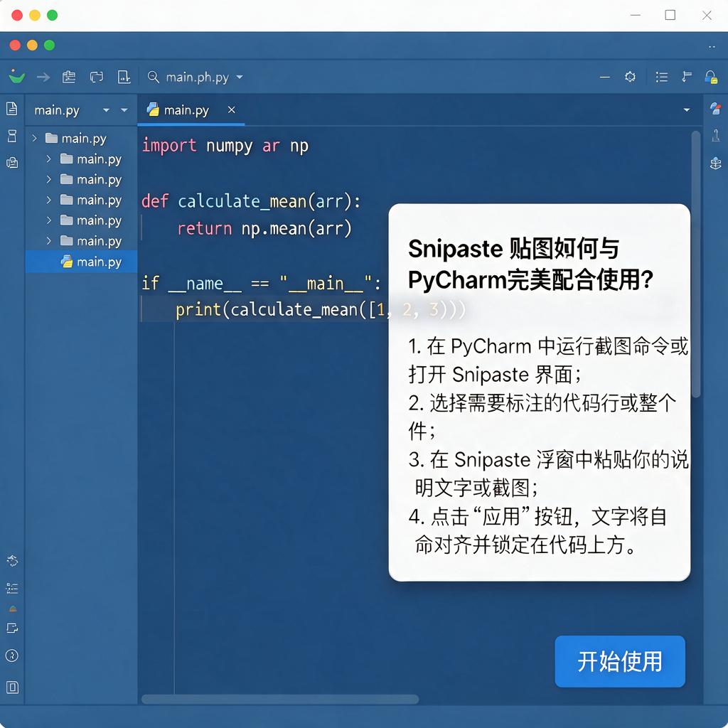Click the small orange-green mound icon in left sidebar
The height and width of the screenshot is (728, 728).
[x=13, y=609]
